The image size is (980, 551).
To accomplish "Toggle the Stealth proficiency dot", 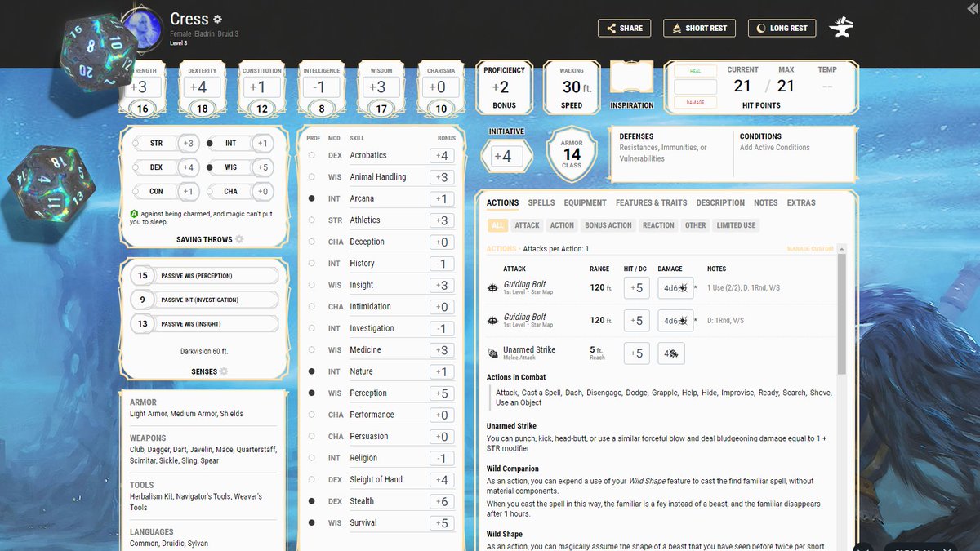I will (x=311, y=500).
